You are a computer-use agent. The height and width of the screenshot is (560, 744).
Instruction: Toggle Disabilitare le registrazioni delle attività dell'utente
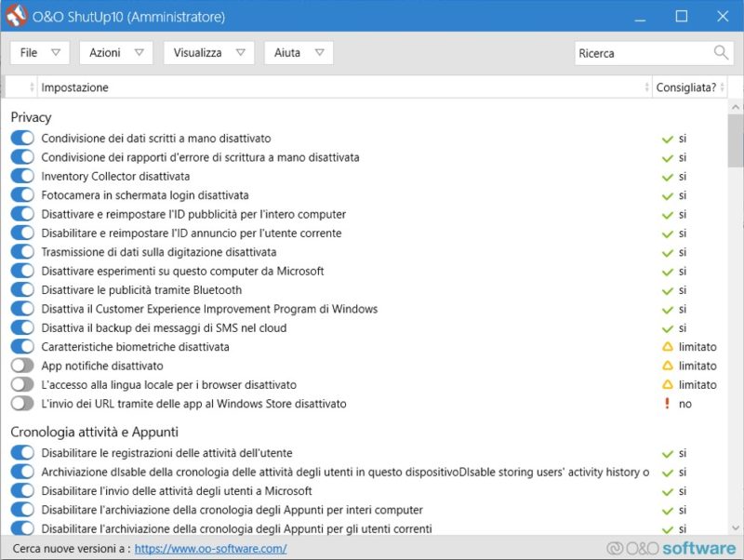tap(22, 453)
